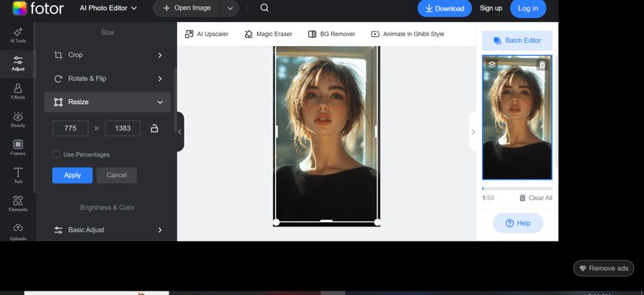Click the bottom-center canvas resize handle
The image size is (644, 295).
pos(326,220)
